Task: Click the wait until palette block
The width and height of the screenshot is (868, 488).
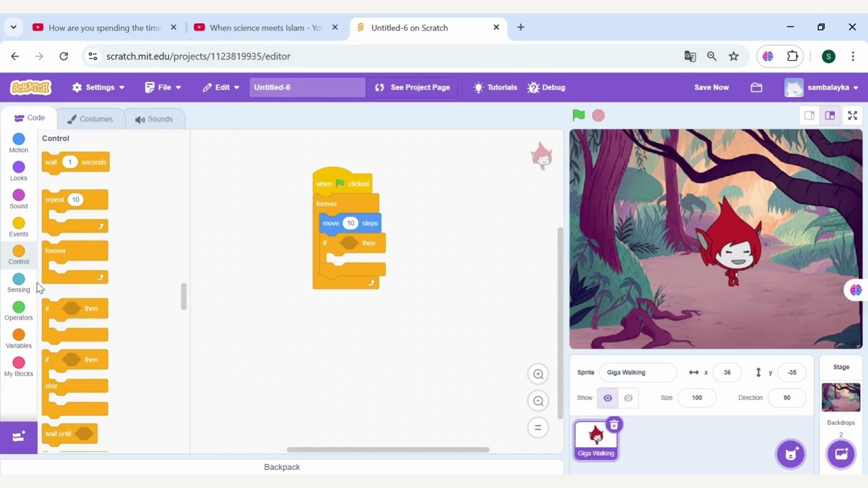Action: [x=69, y=434]
